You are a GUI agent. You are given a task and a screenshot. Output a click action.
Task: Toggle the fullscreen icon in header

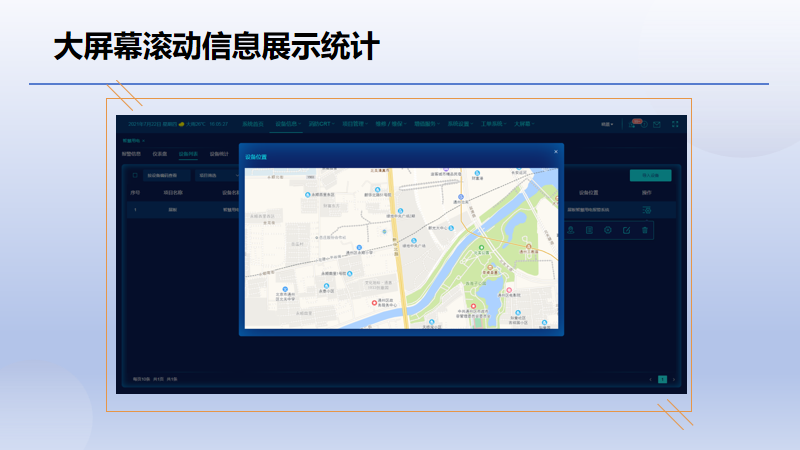click(675, 124)
